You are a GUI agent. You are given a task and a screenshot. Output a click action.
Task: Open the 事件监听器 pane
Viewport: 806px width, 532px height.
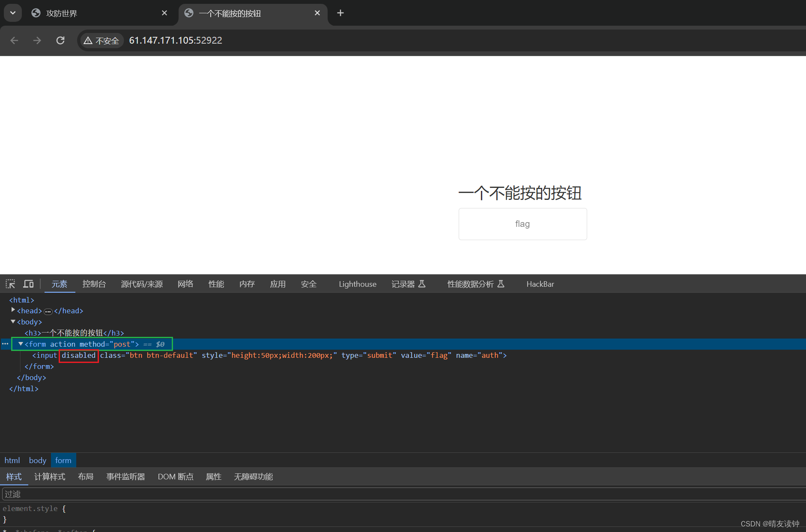125,476
